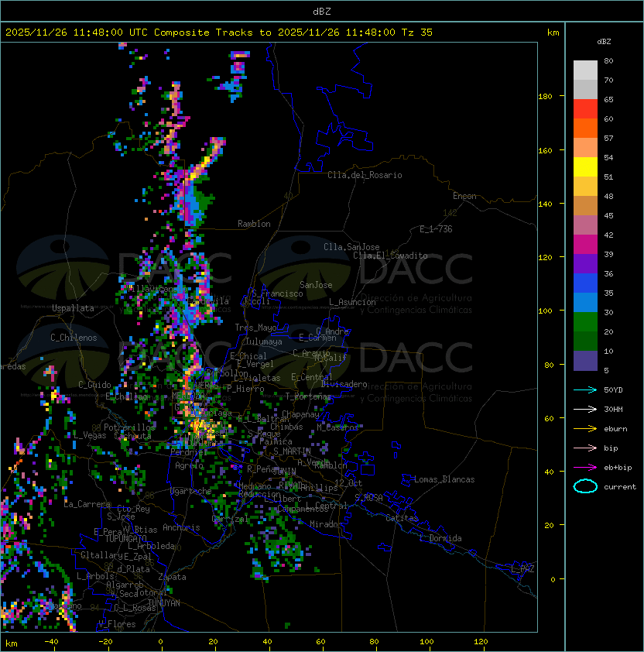The width and height of the screenshot is (644, 652).
Task: Click the 50YD cyan arrow legend icon
Action: pyautogui.click(x=585, y=389)
